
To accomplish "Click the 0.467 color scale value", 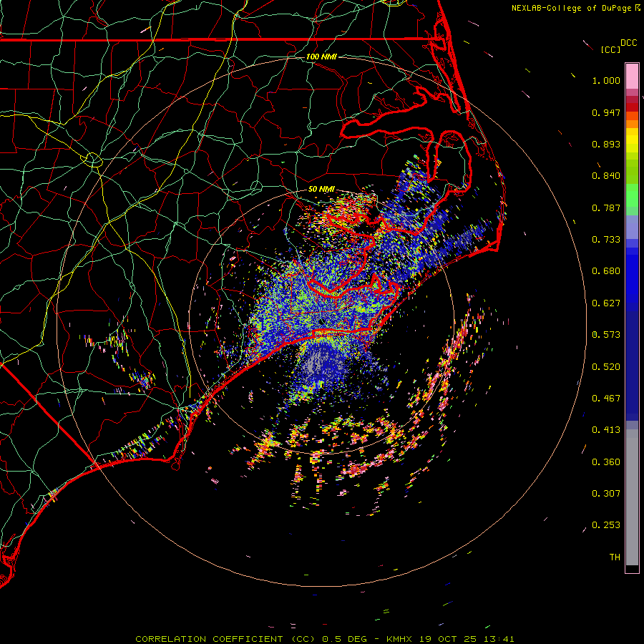I will pyautogui.click(x=606, y=399).
